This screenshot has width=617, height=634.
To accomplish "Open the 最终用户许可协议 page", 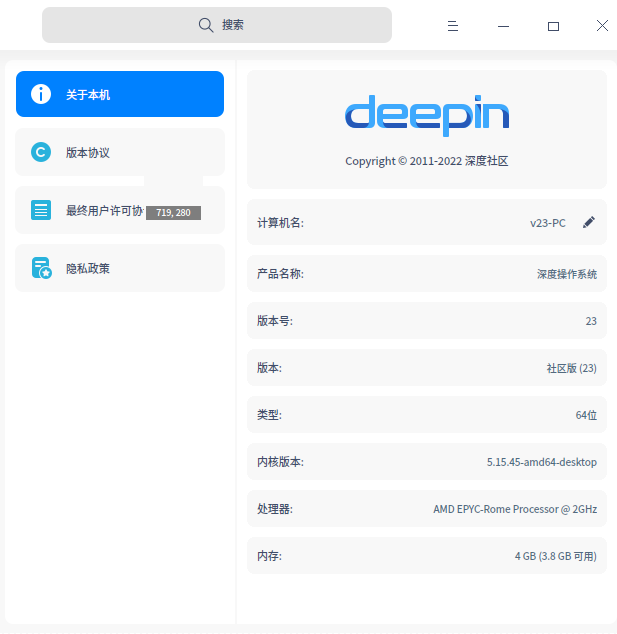I will click(x=120, y=210).
